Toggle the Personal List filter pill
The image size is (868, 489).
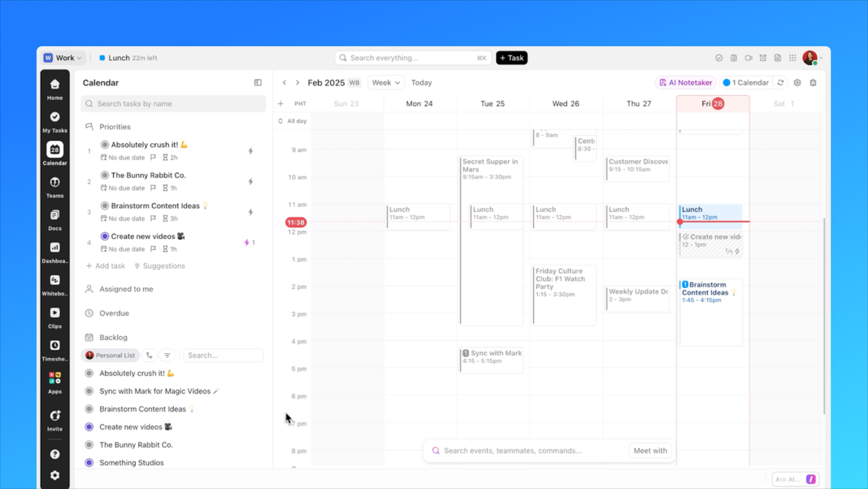tap(110, 355)
